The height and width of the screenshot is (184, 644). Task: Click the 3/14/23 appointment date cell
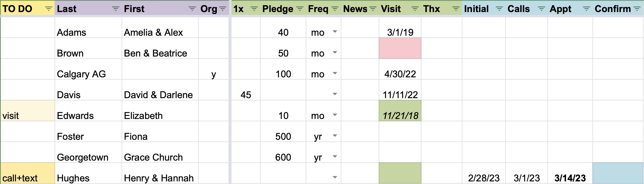570,178
